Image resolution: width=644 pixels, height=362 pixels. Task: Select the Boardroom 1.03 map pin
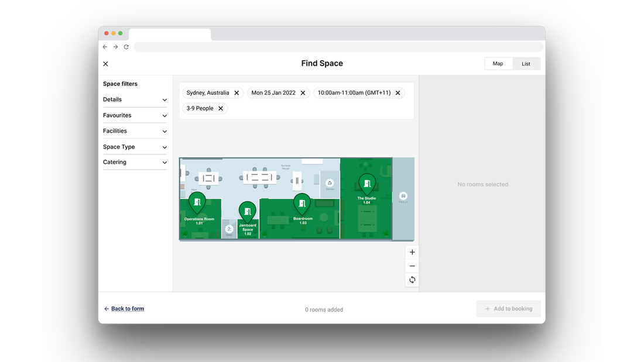coord(302,203)
